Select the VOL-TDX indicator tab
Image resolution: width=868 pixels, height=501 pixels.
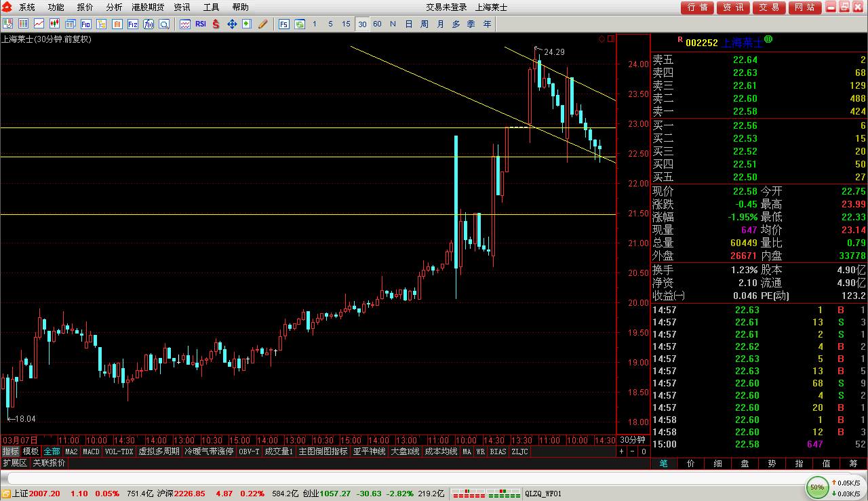click(x=118, y=452)
